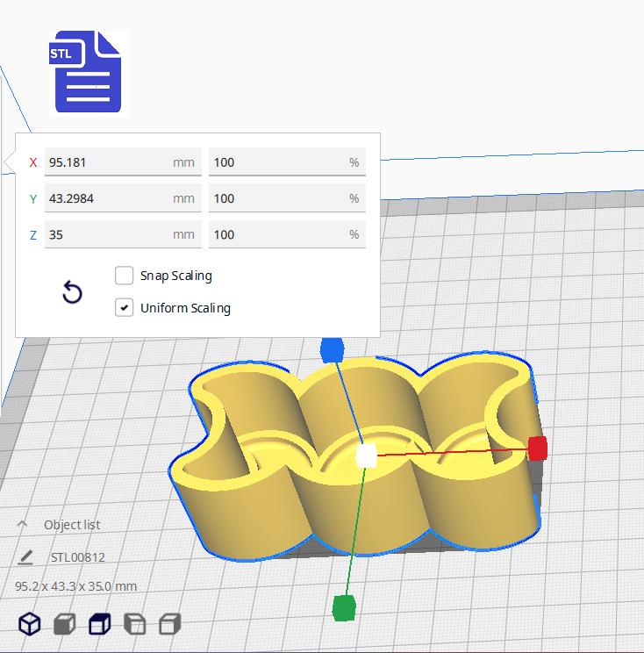Collapse the Object list chevron

click(x=22, y=524)
